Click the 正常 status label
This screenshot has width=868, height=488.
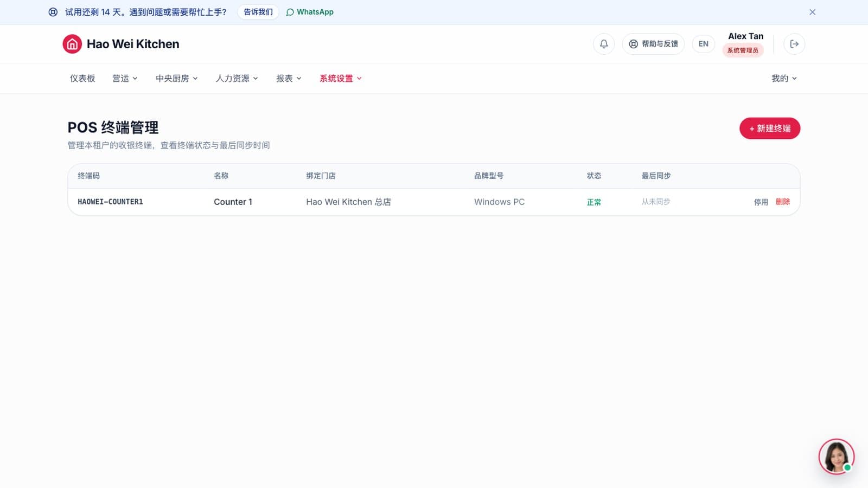click(x=594, y=202)
